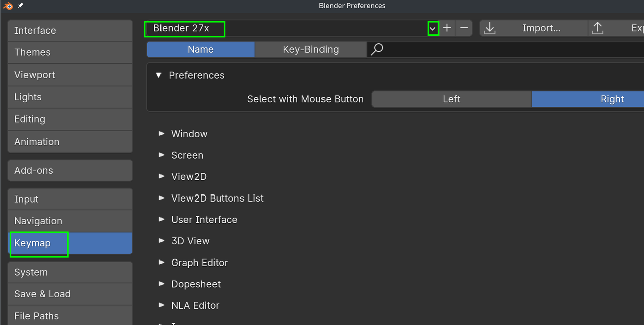Remove keymap preset with minus icon
Viewport: 644px width, 325px height.
pyautogui.click(x=464, y=28)
